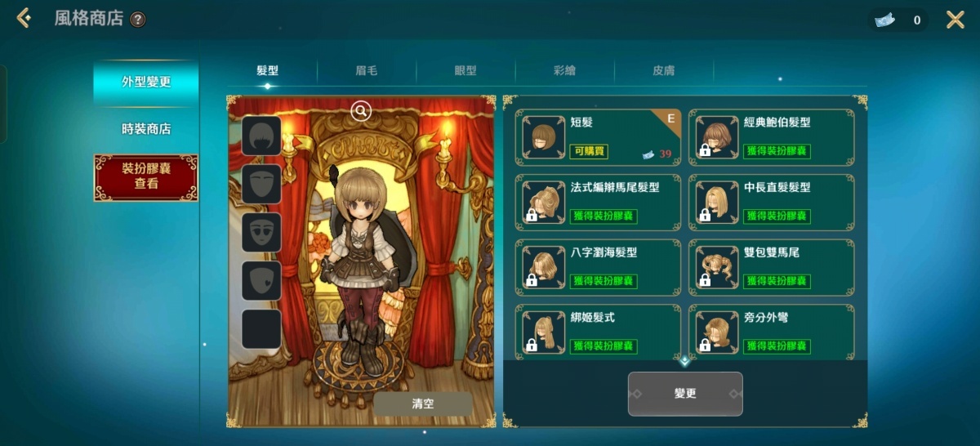Expand the hairstyle list down arrow
This screenshot has height=446, width=980.
coord(684,360)
